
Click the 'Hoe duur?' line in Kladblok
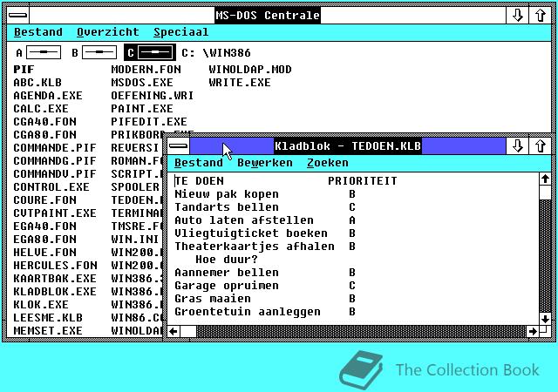click(x=227, y=260)
